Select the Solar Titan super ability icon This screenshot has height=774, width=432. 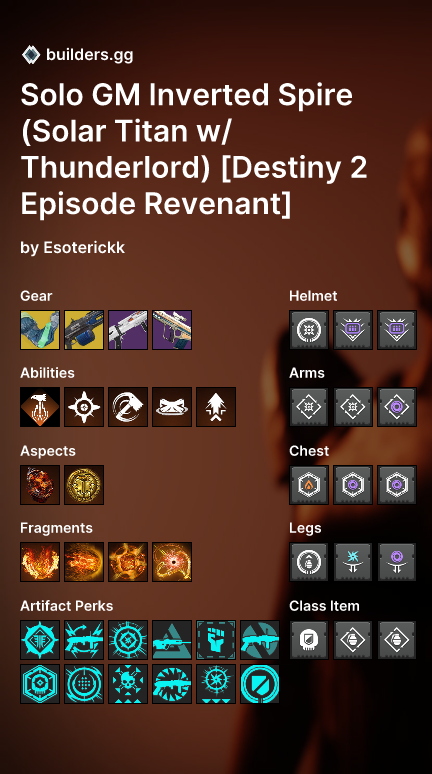pyautogui.click(x=40, y=407)
